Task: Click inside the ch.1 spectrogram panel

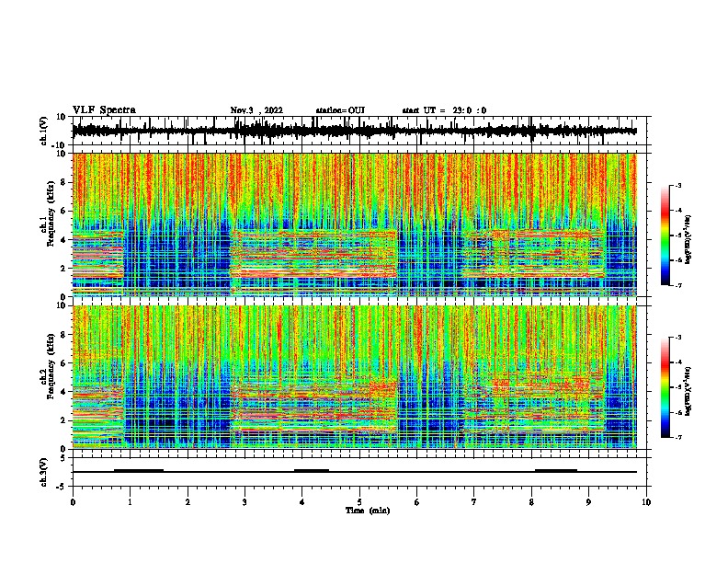Action: pos(354,224)
